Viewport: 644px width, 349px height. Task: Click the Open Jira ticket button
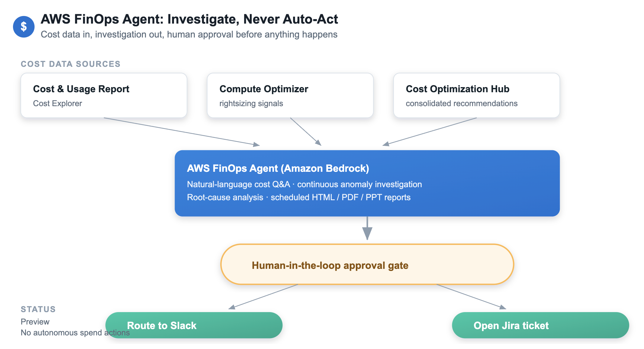tap(540, 325)
